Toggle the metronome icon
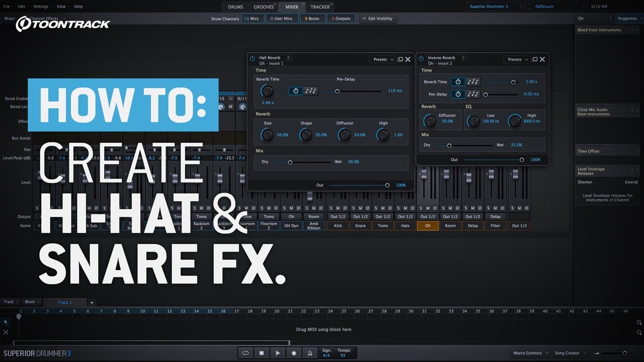The height and width of the screenshot is (362, 644). [310, 353]
